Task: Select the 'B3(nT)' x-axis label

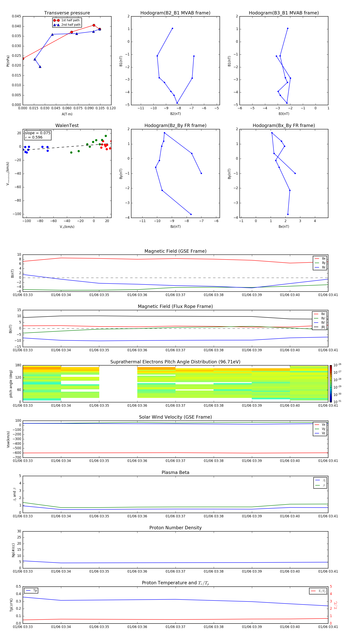Action: click(284, 114)
